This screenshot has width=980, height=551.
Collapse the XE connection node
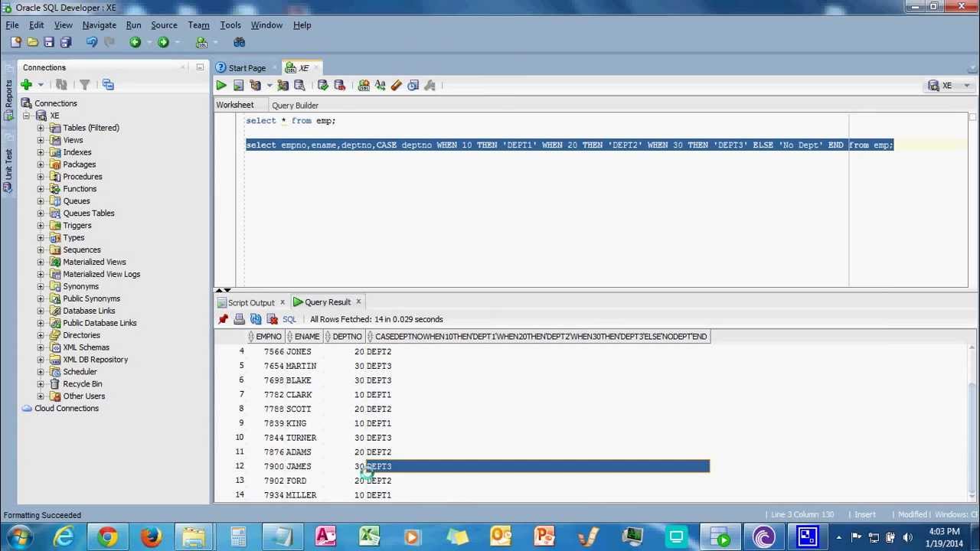click(26, 116)
